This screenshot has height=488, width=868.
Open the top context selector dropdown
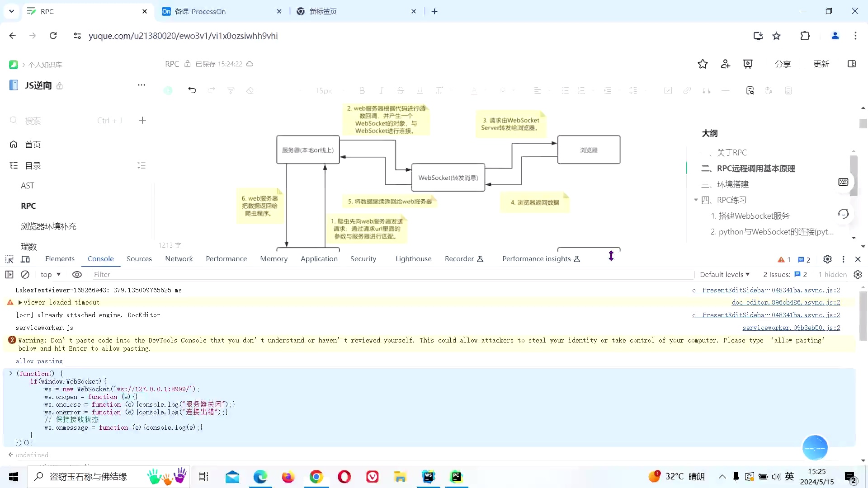(50, 274)
